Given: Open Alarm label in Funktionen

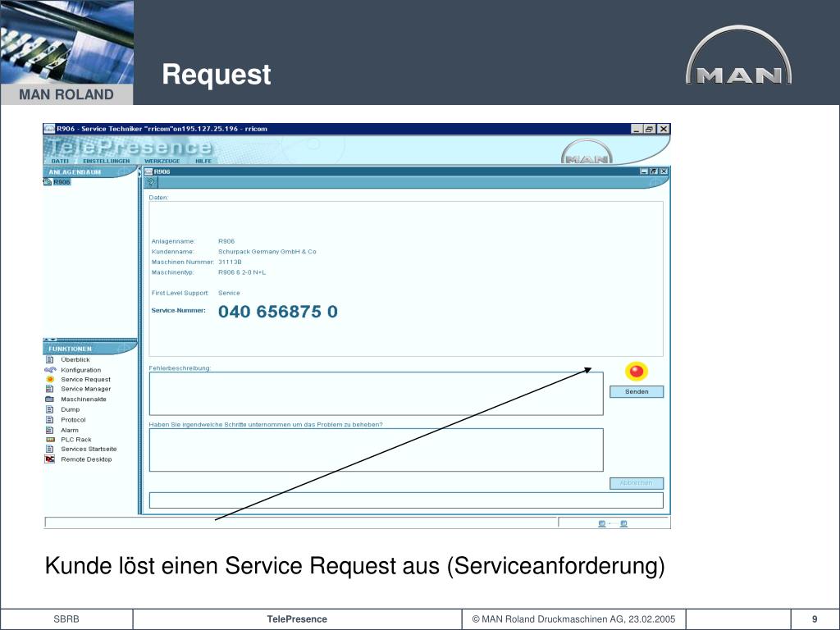Looking at the screenshot, I should [x=70, y=430].
